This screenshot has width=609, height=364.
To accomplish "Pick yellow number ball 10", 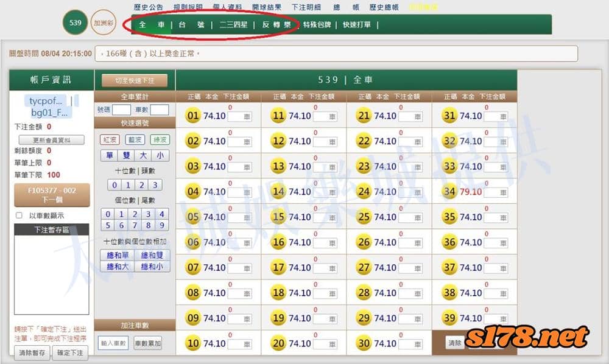I will click(x=192, y=343).
